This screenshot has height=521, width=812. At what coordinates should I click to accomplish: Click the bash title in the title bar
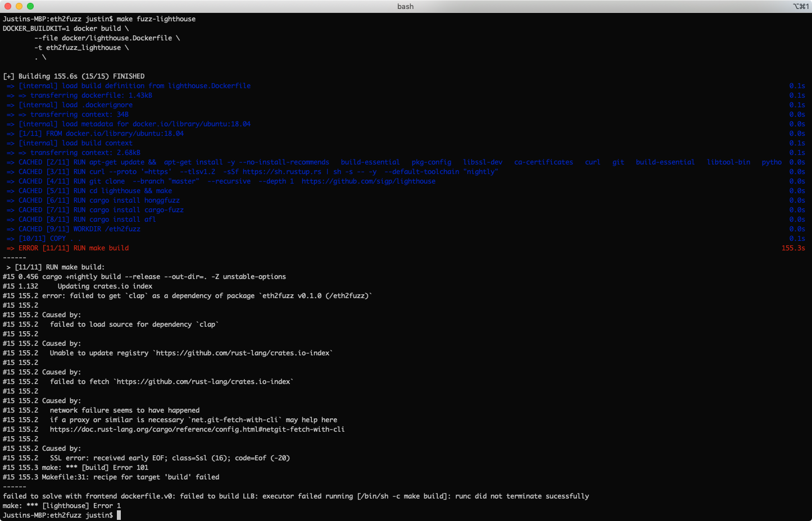coord(406,6)
